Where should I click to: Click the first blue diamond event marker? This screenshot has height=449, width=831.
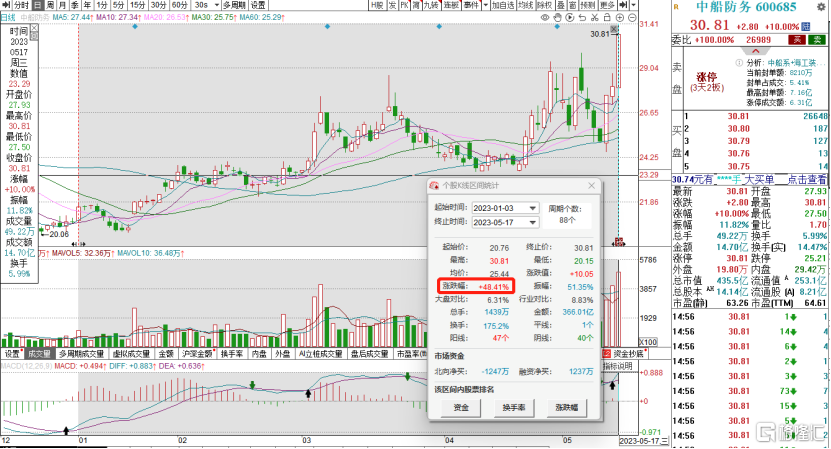click(135, 26)
